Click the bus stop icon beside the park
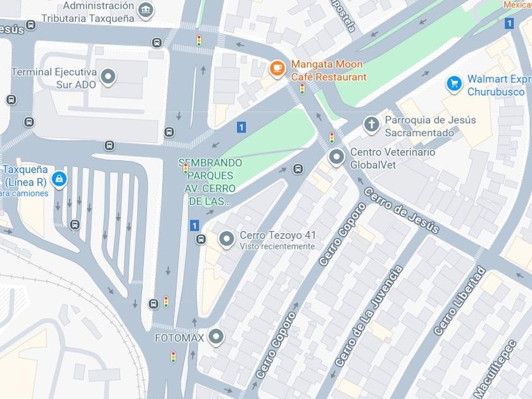 (298, 168)
